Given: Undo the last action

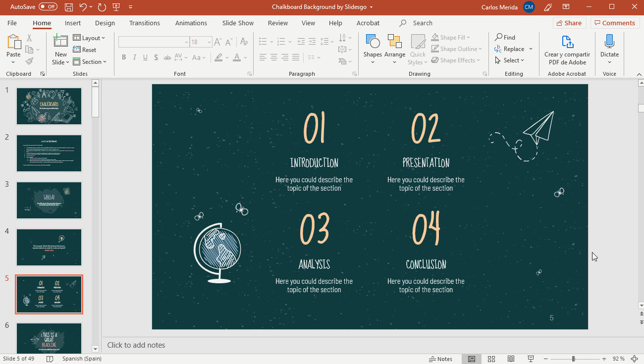Looking at the screenshot, I should point(83,7).
